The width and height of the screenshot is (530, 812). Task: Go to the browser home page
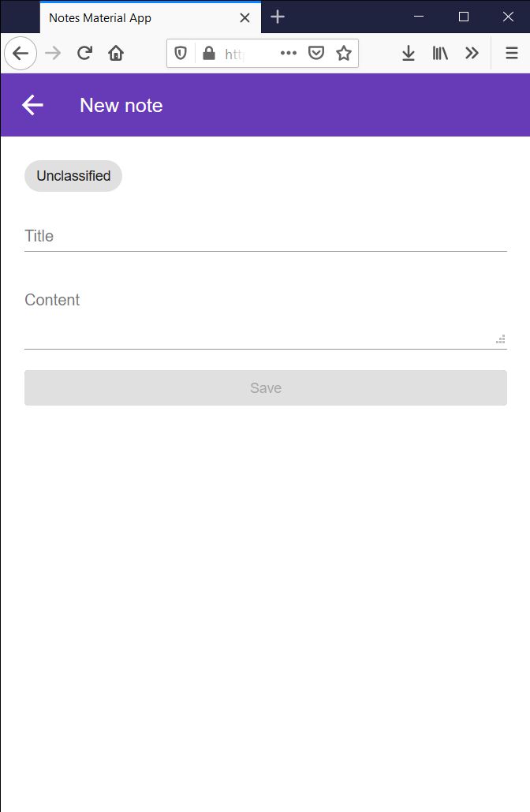point(116,54)
